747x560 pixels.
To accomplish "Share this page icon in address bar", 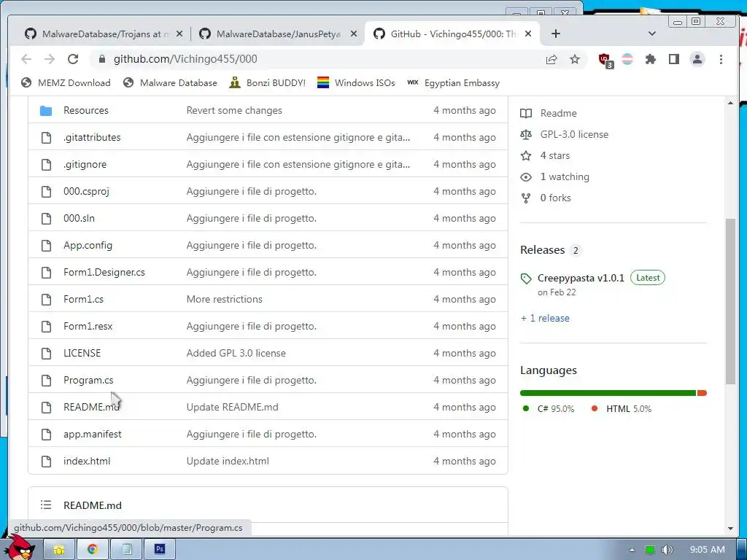I will click(551, 59).
